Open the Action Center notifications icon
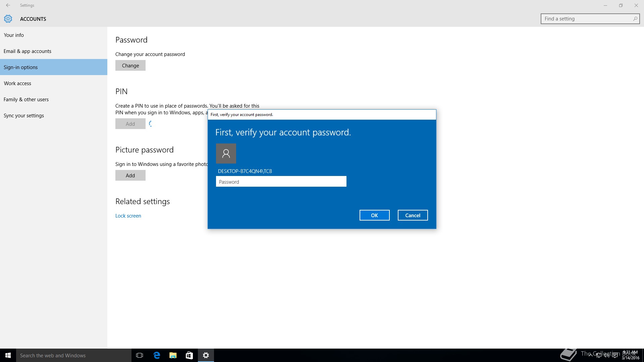Screen dimensions: 644x362 pos(615,355)
